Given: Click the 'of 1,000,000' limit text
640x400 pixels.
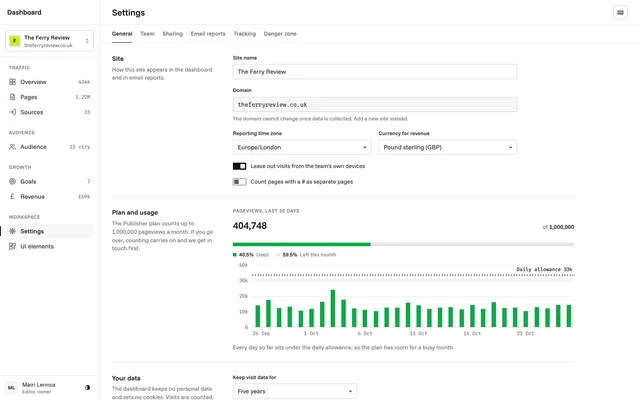Looking at the screenshot, I should 558,227.
